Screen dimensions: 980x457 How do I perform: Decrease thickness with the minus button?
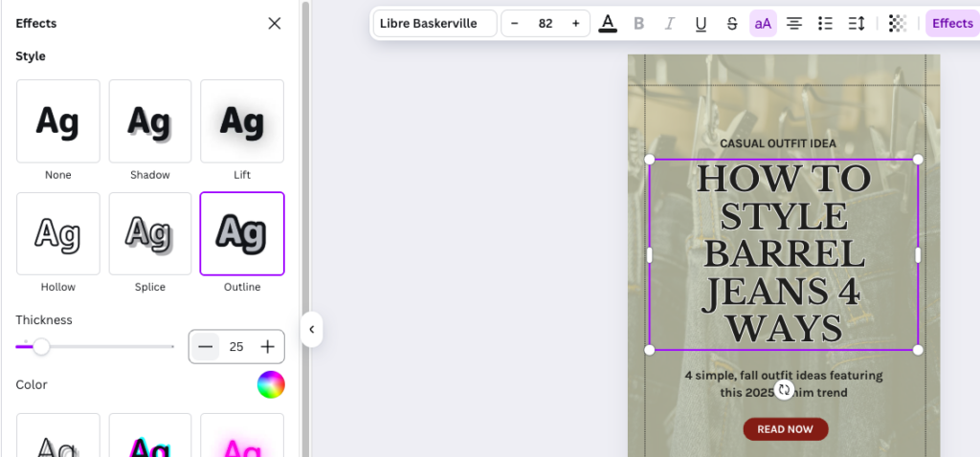[x=206, y=346]
